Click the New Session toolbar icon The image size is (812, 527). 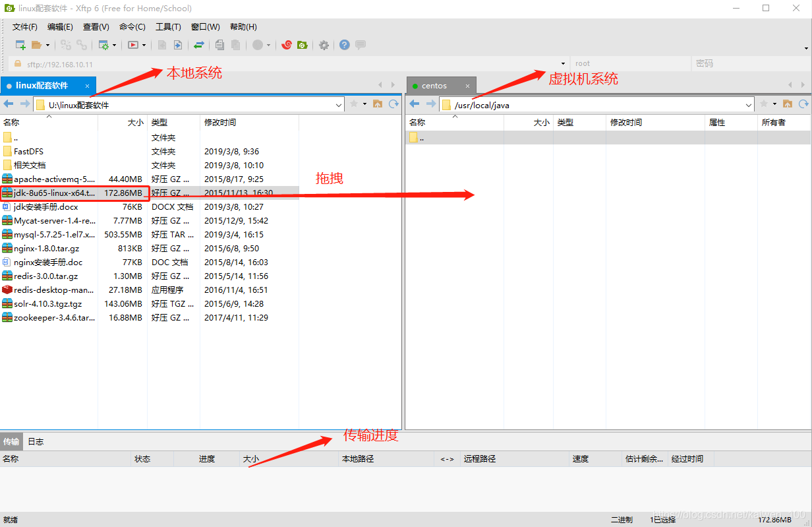pyautogui.click(x=20, y=45)
